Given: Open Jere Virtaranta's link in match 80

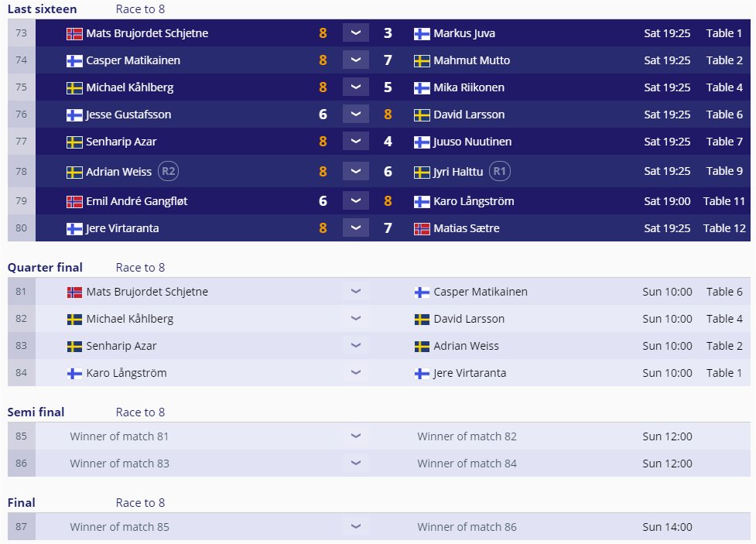Looking at the screenshot, I should tap(128, 228).
